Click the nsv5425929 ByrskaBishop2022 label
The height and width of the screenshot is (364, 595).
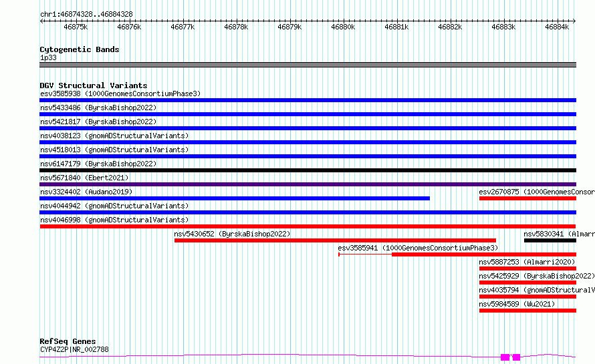[537, 276]
